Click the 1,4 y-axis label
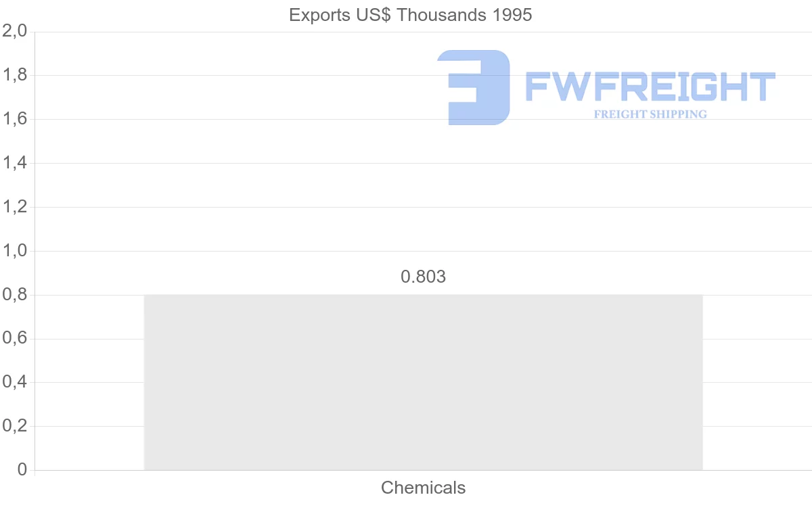Screen dimensions: 812x516 coord(15,164)
